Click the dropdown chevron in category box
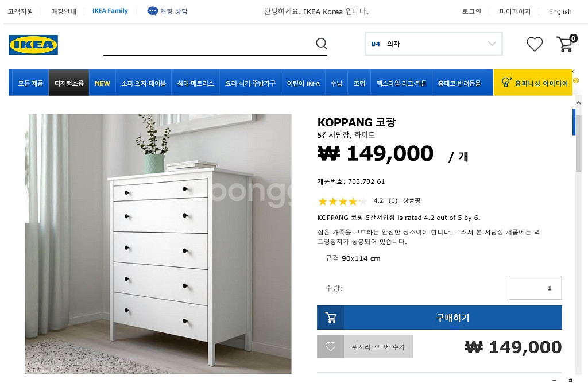 492,44
